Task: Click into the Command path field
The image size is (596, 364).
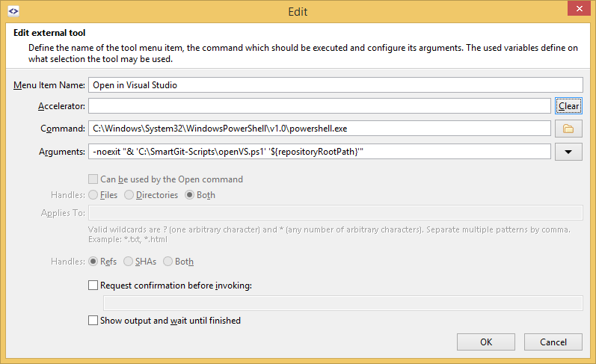Action: (319, 129)
